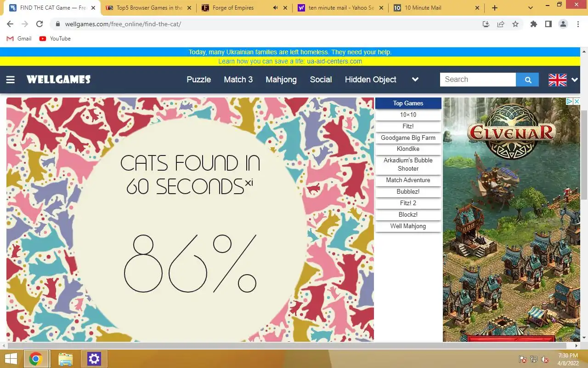Focus the Search input field

pos(478,80)
